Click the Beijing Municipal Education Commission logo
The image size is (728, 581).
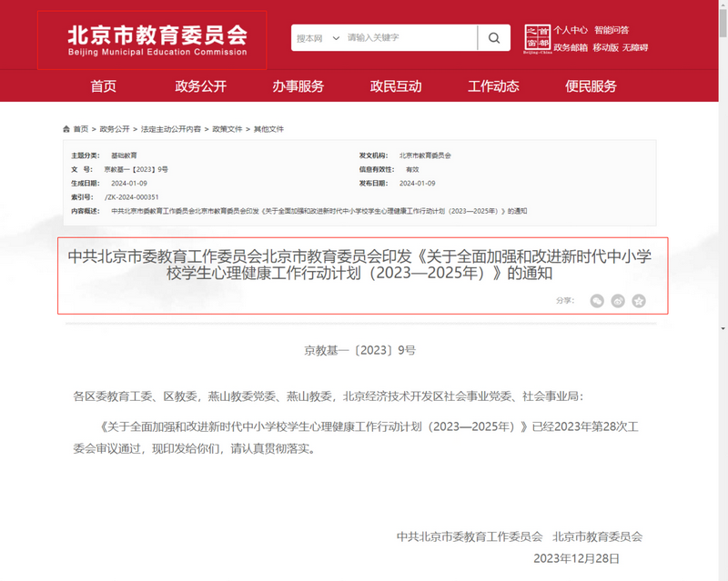(x=152, y=40)
